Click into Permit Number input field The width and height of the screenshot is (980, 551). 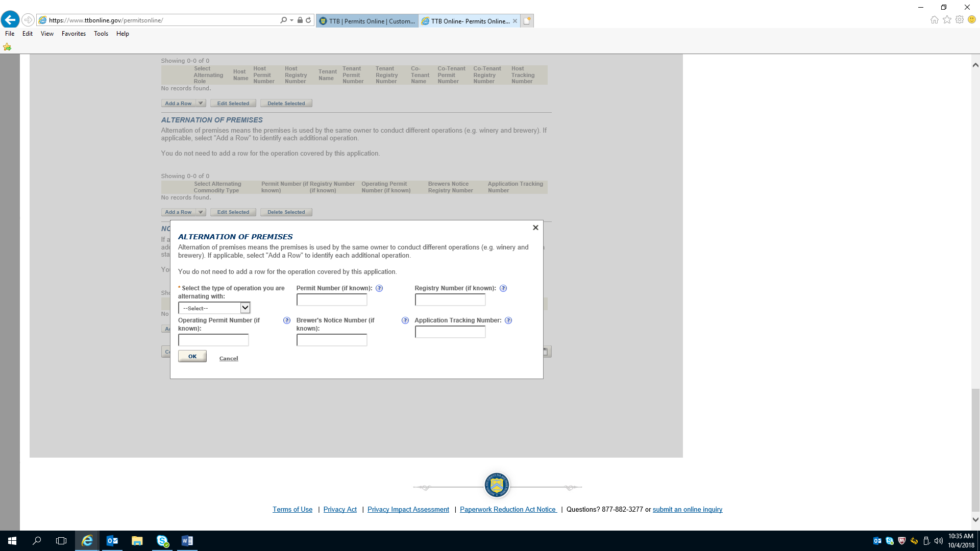(x=332, y=300)
